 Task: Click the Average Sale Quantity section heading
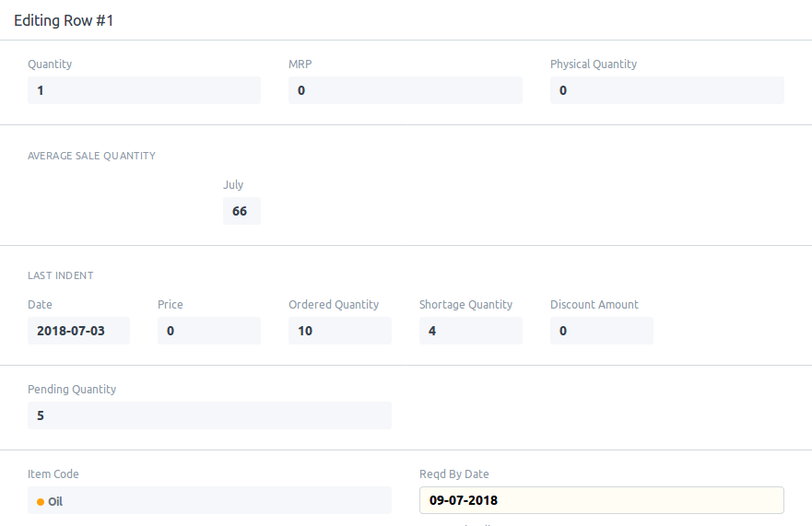[x=91, y=156]
